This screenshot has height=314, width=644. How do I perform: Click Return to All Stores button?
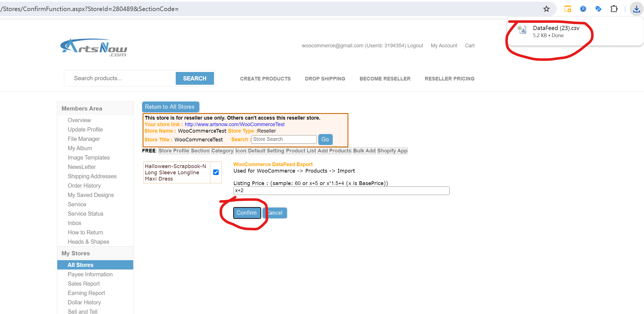pos(170,107)
